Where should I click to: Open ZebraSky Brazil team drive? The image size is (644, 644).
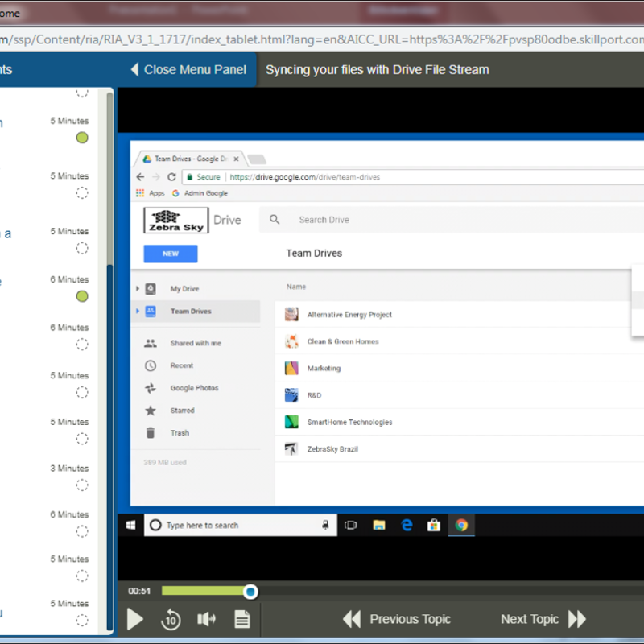click(x=332, y=449)
